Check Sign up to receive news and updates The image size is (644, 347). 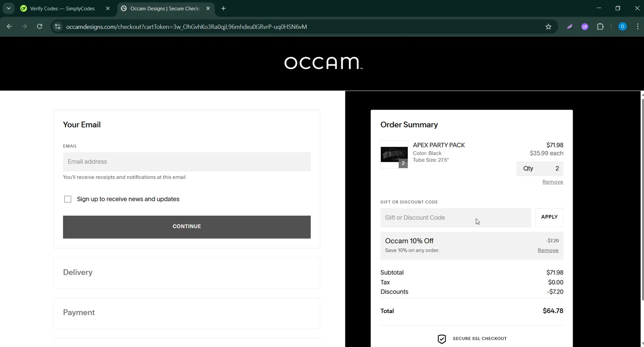[68, 199]
